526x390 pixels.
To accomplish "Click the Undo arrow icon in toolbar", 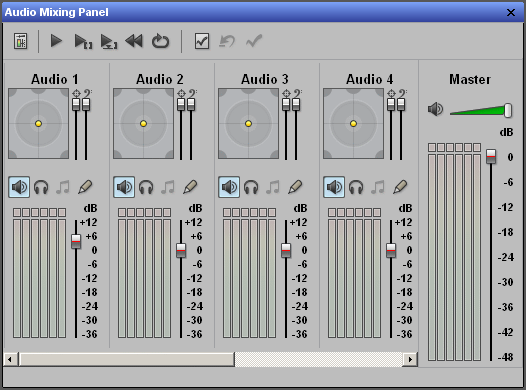I will 227,41.
